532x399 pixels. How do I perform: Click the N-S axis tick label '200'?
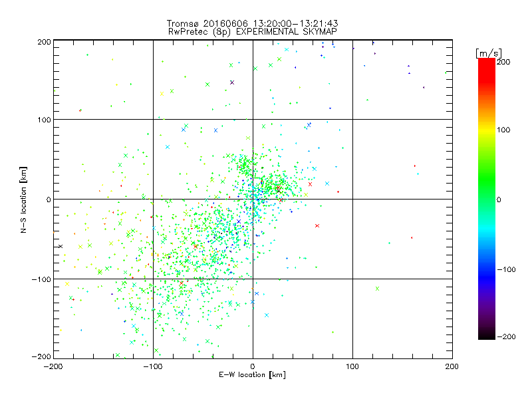[x=44, y=42]
